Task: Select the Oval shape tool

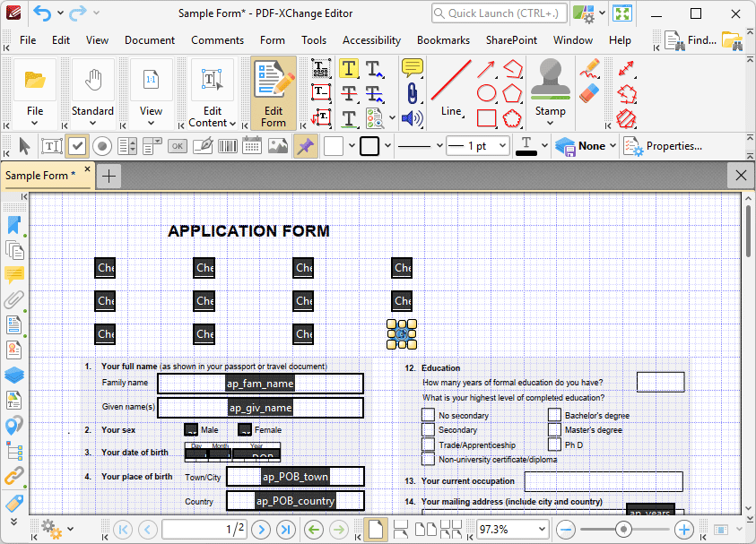Action: (486, 93)
